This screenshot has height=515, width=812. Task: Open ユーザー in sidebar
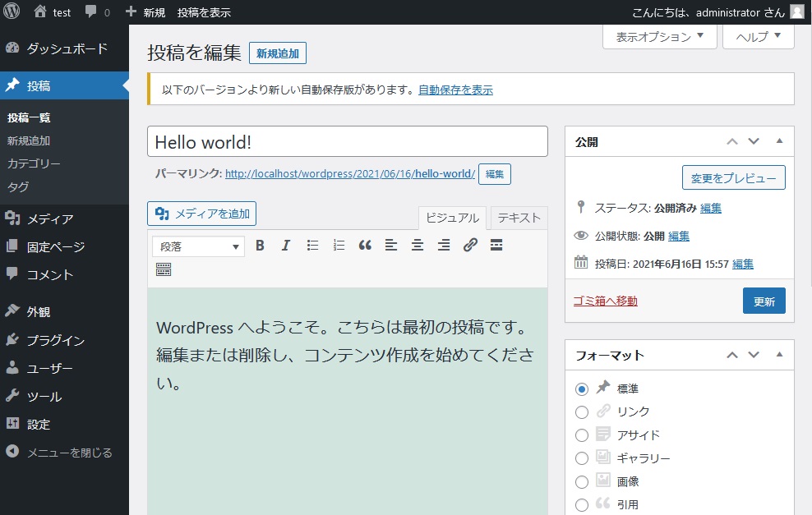[64, 368]
